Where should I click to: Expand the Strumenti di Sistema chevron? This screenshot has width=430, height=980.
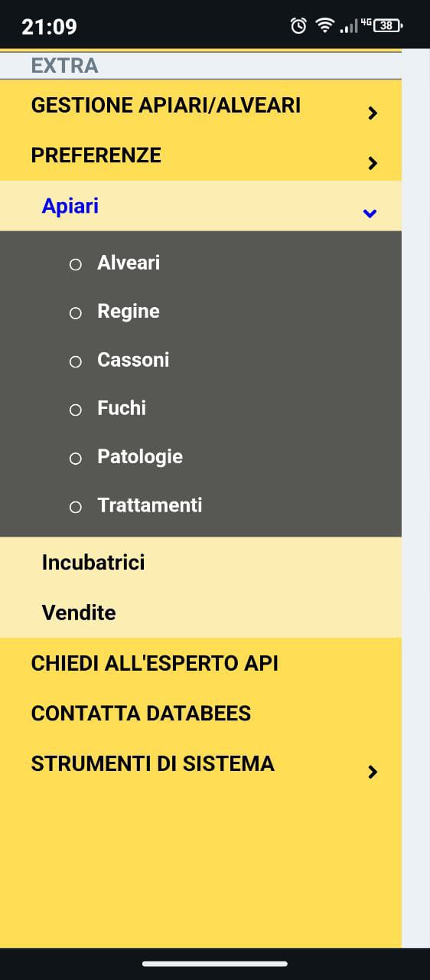[373, 772]
